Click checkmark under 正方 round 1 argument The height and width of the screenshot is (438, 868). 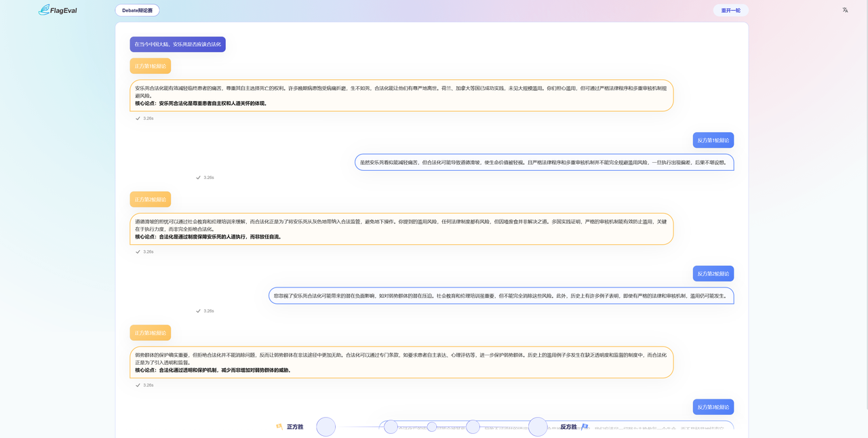point(138,118)
